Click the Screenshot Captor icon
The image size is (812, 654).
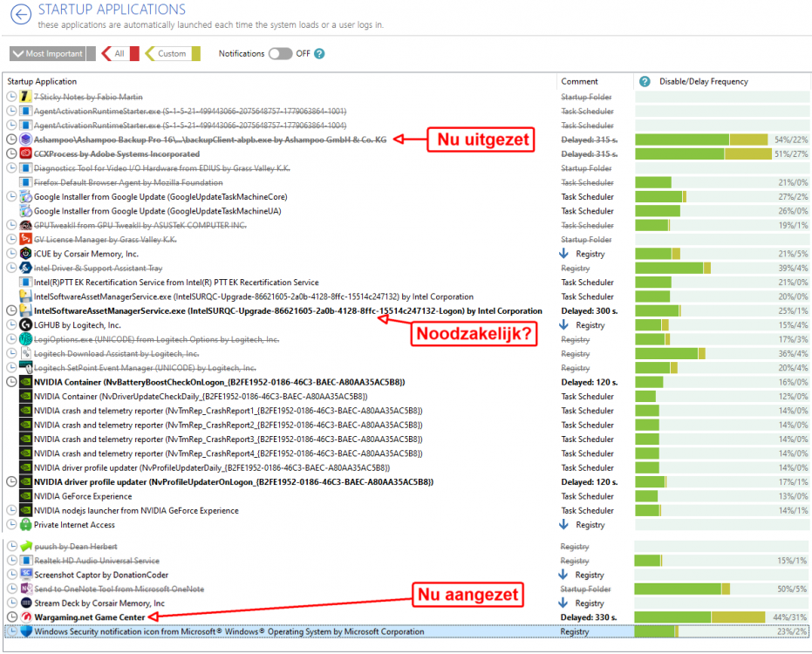(26, 575)
